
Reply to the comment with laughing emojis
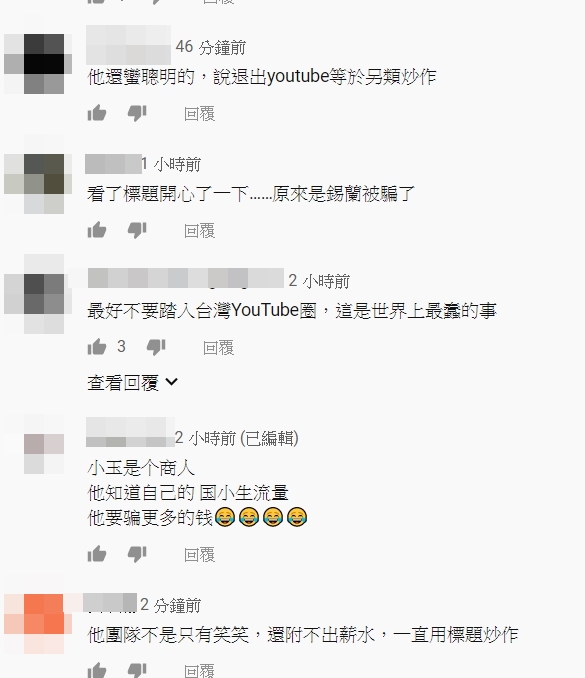(199, 555)
